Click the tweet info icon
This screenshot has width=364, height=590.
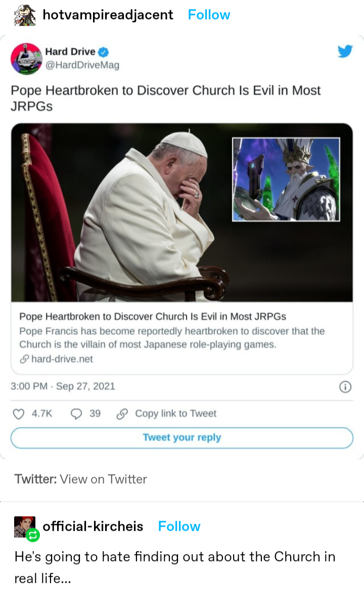[x=345, y=387]
